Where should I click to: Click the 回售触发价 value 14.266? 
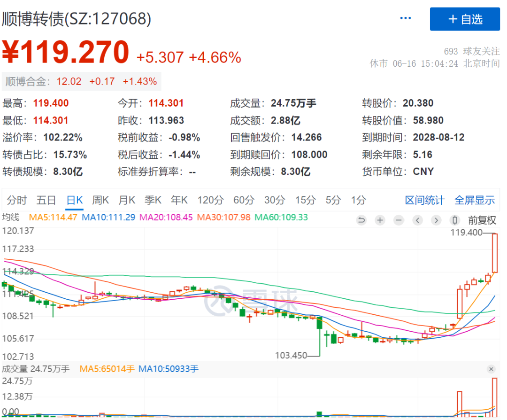307,138
